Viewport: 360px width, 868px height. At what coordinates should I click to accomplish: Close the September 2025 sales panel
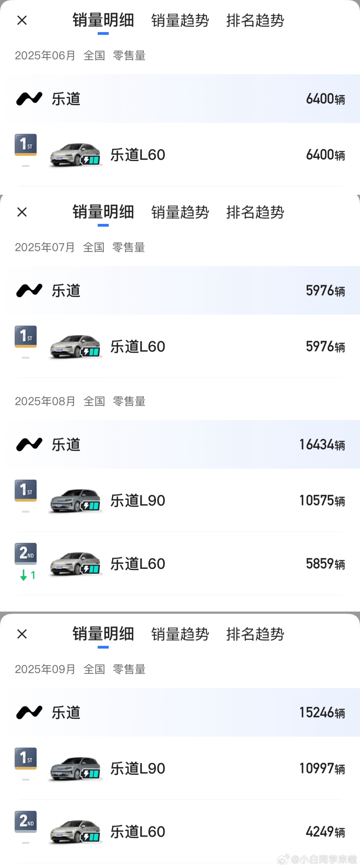click(x=22, y=634)
